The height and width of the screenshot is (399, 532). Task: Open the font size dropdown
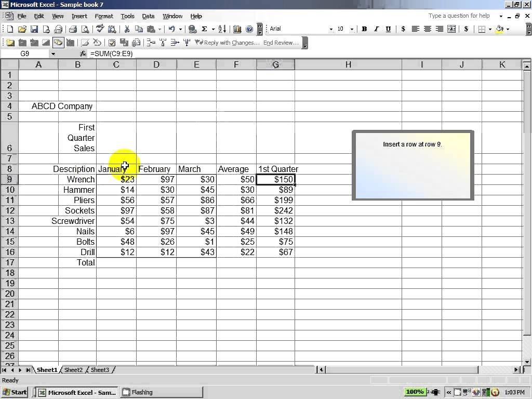tap(351, 29)
